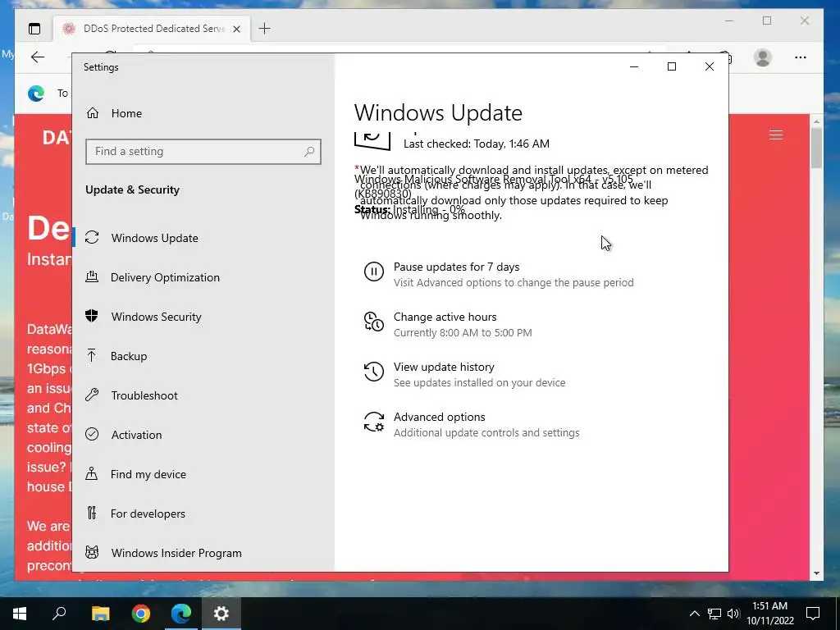Image resolution: width=840 pixels, height=630 pixels.
Task: Close the Settings window
Action: click(x=710, y=66)
